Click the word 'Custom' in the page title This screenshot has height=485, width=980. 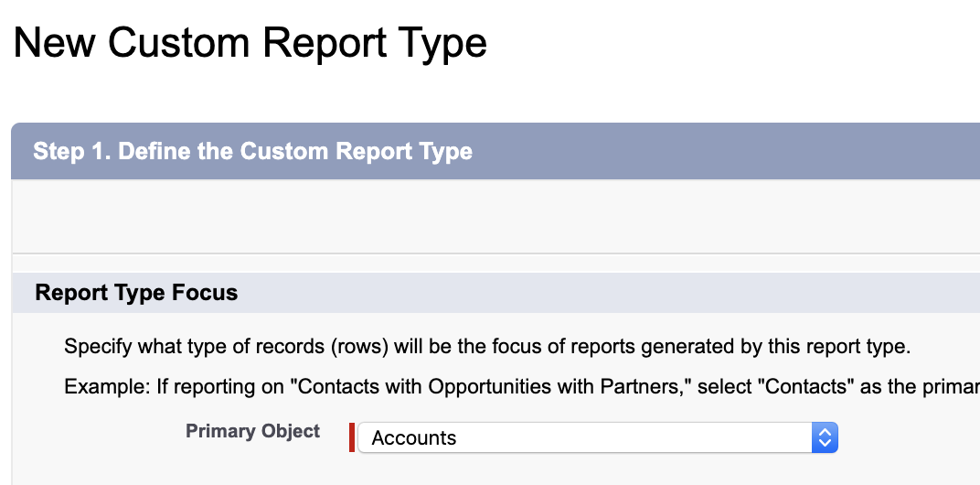pos(180,43)
